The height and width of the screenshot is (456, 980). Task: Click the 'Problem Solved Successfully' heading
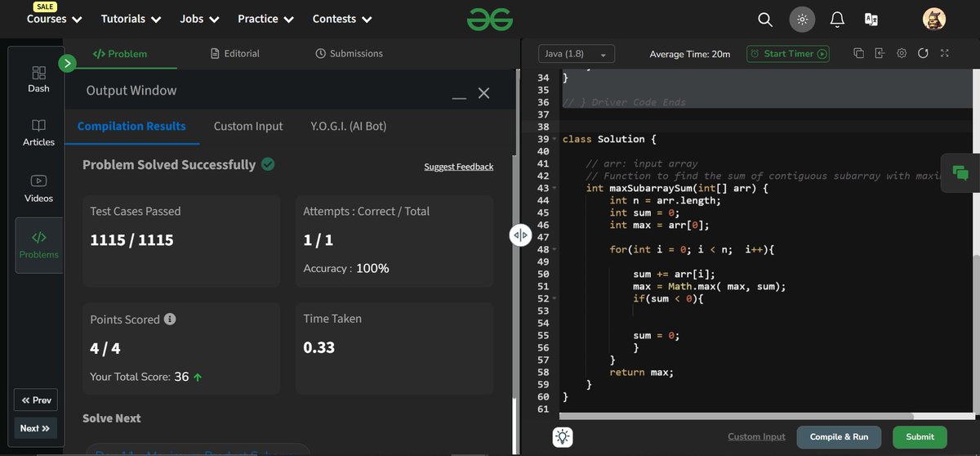(169, 164)
